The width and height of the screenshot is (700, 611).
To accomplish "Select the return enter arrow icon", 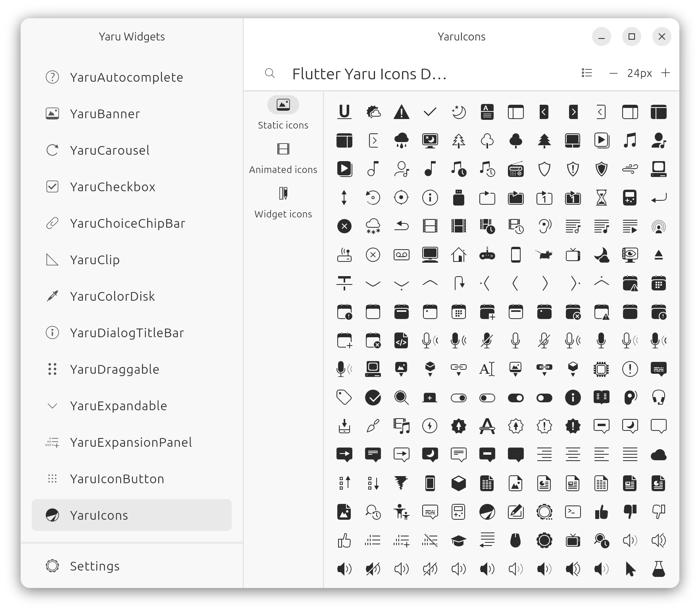I will click(659, 198).
